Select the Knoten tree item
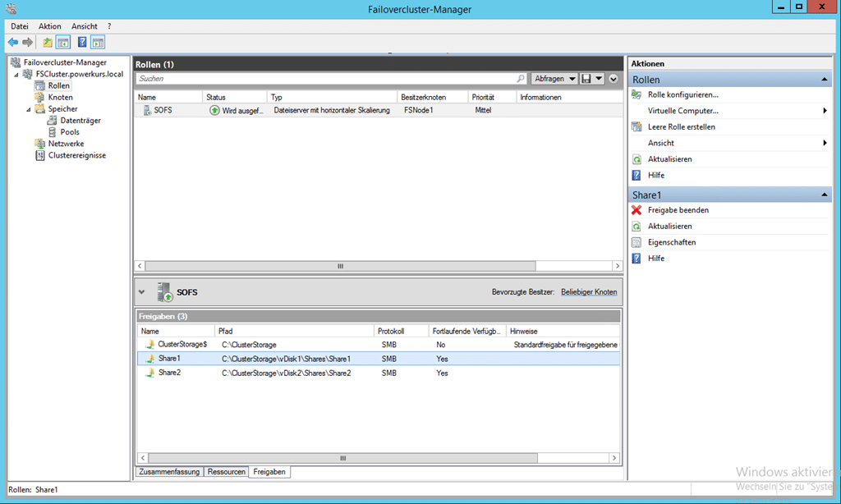841x504 pixels. tap(60, 98)
